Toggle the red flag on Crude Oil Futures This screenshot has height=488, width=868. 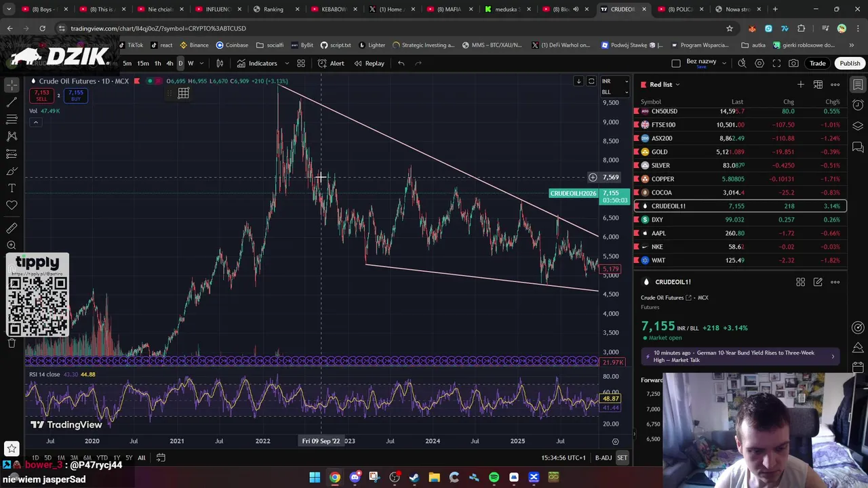tap(137, 81)
